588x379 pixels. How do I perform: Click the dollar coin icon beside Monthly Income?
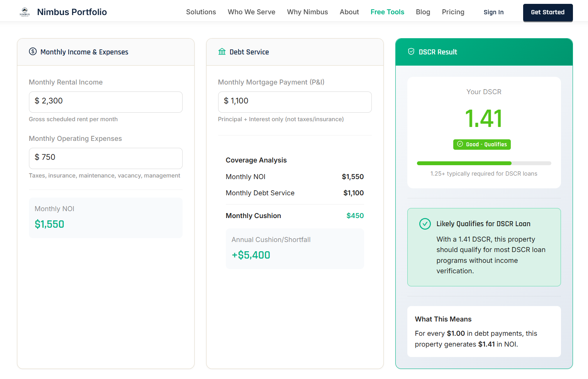point(33,52)
